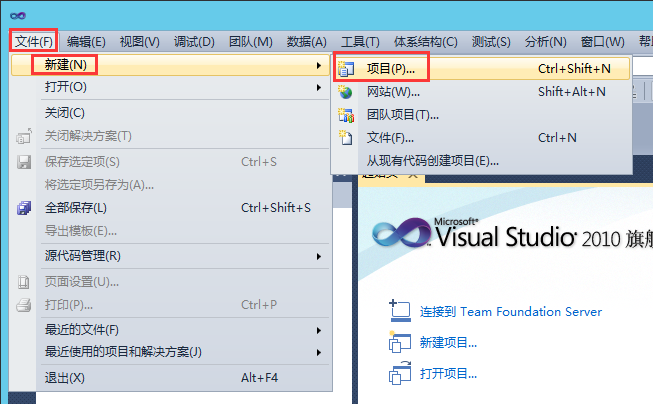Click the new file icon beside 文件(F)...
The width and height of the screenshot is (653, 404).
point(345,138)
